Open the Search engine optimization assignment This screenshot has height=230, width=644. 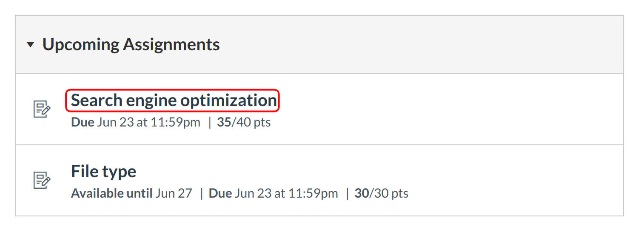[x=174, y=101]
